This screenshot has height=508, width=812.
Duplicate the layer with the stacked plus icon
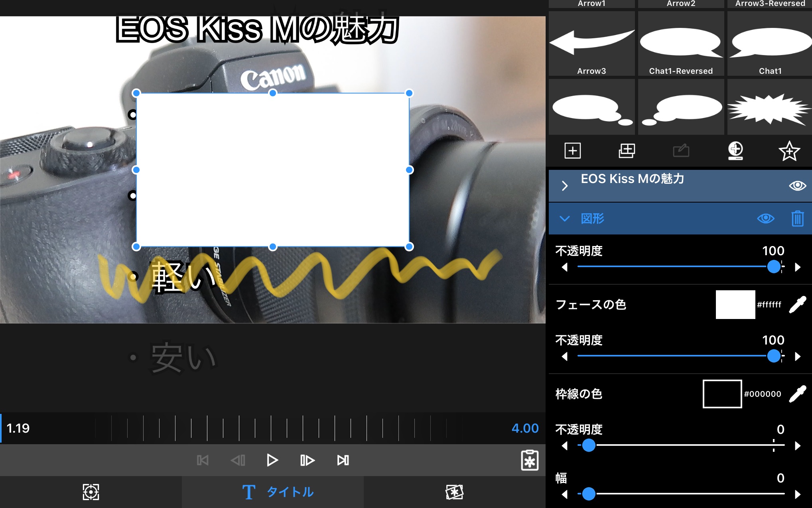click(627, 151)
